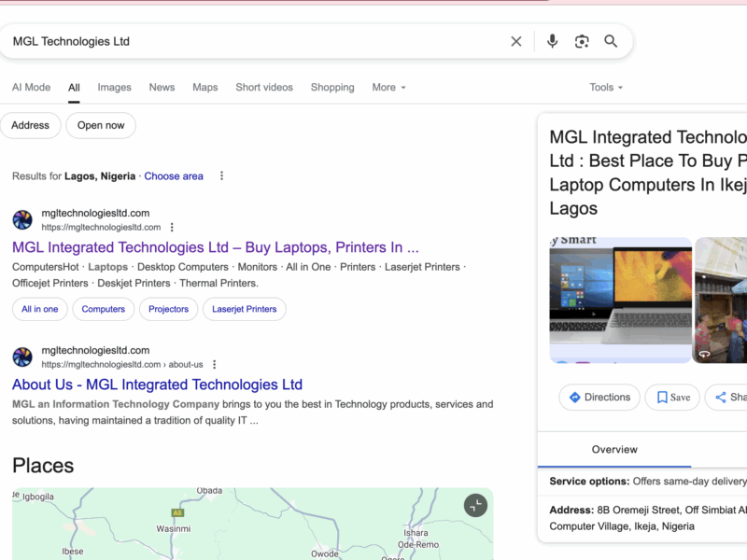Viewport: 747px width, 560px height.
Task: Click the Choose area link
Action: (174, 176)
